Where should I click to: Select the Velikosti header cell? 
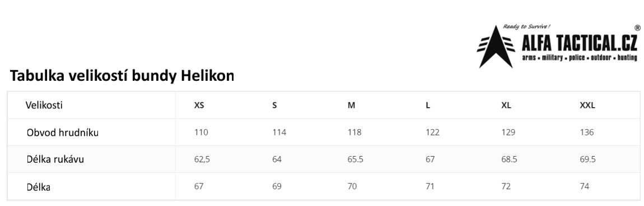point(44,105)
